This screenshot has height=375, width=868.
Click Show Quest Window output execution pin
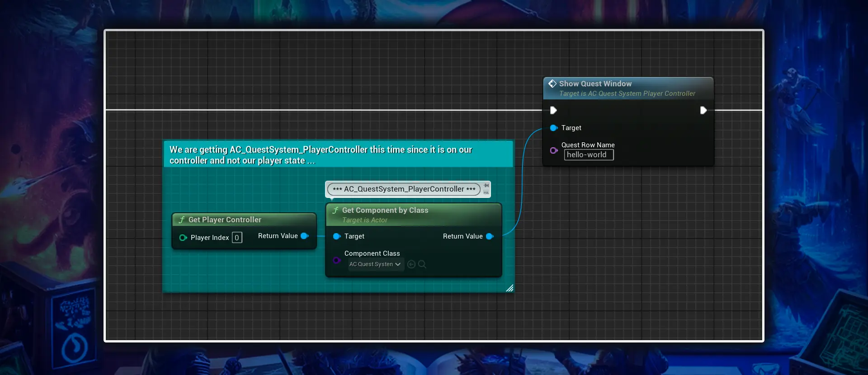click(x=703, y=110)
